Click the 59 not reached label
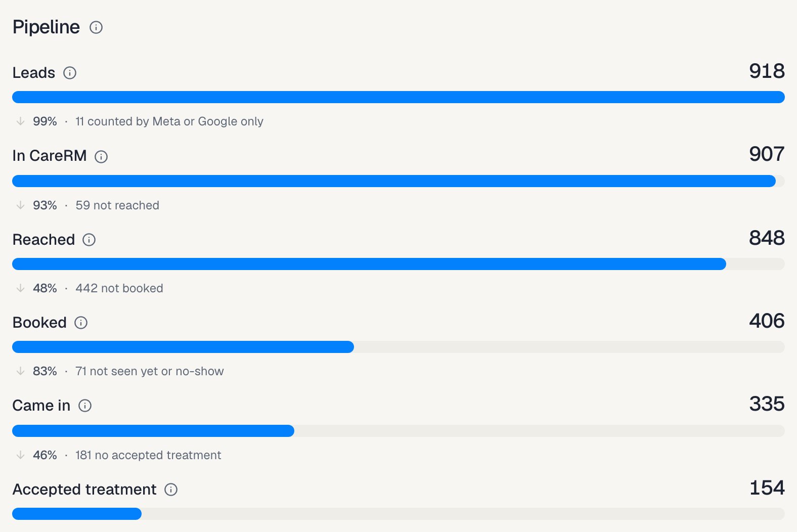 coord(117,205)
